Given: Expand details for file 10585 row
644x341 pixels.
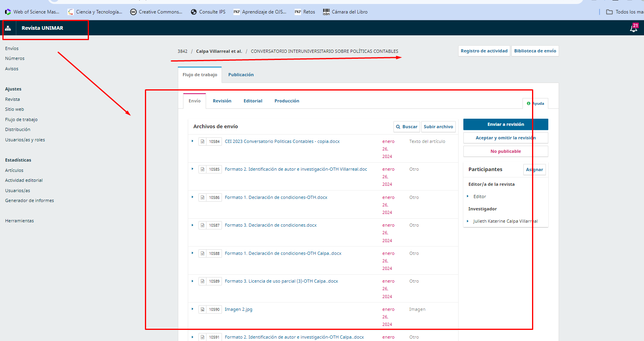Looking at the screenshot, I should (193, 169).
